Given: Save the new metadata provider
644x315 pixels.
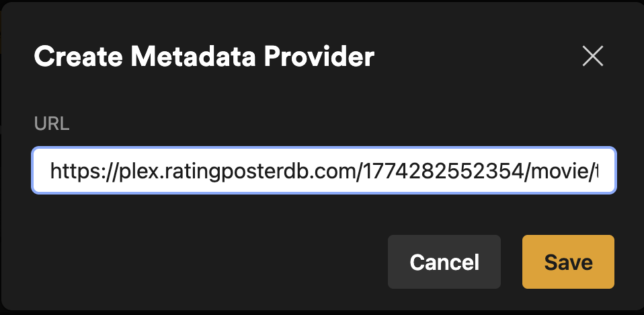Looking at the screenshot, I should pos(568,262).
